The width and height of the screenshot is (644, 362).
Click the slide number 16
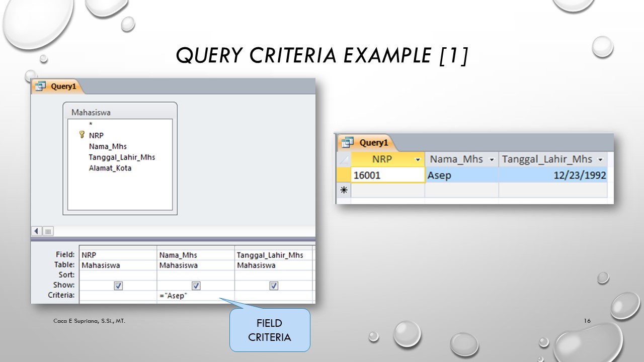[x=587, y=321]
